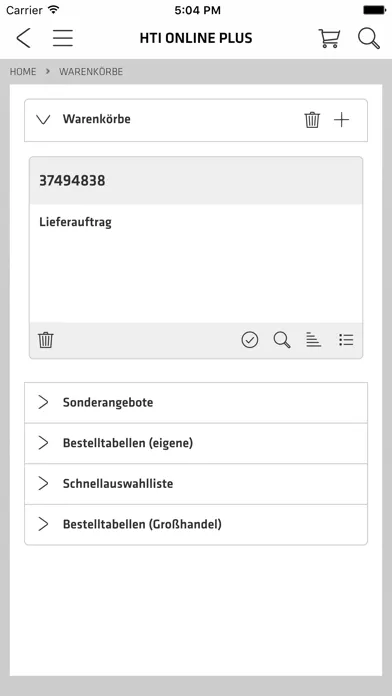
Task: Tap the back arrow in header
Action: point(23,38)
